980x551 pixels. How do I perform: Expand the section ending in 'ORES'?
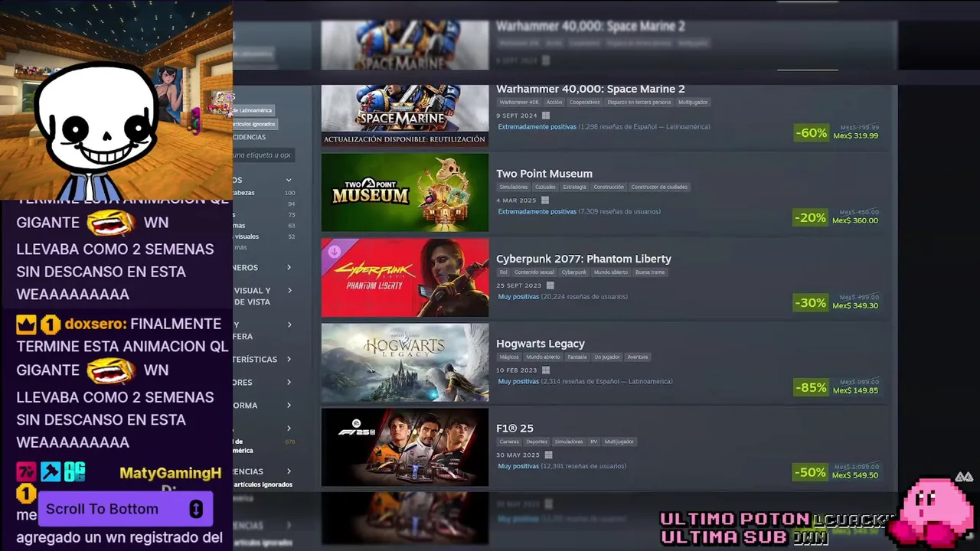click(x=289, y=382)
